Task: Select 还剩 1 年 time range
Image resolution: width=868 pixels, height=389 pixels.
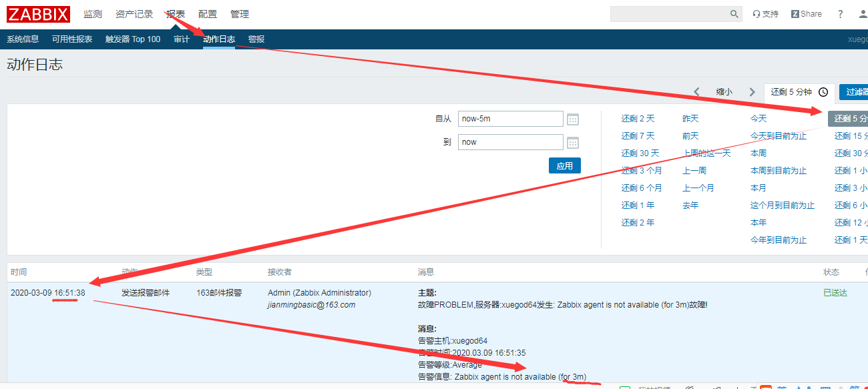Action: point(638,206)
